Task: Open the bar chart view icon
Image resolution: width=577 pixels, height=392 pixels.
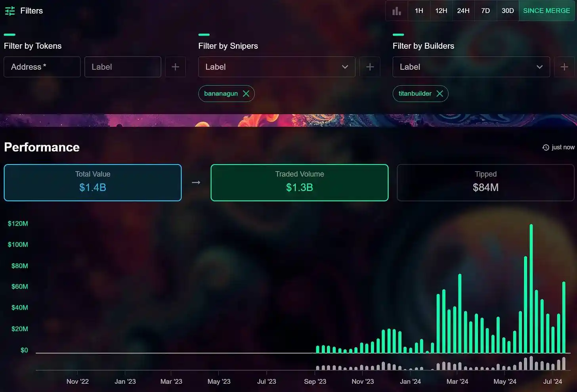Action: pyautogui.click(x=397, y=11)
